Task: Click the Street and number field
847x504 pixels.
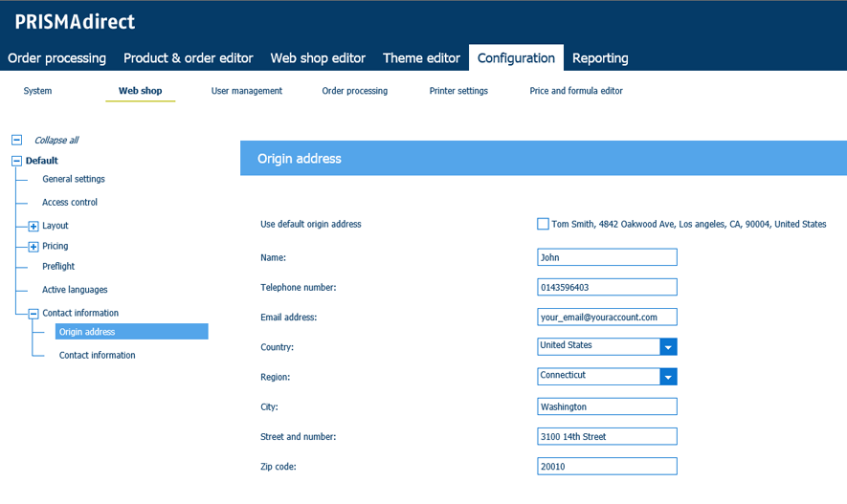Action: click(x=607, y=436)
